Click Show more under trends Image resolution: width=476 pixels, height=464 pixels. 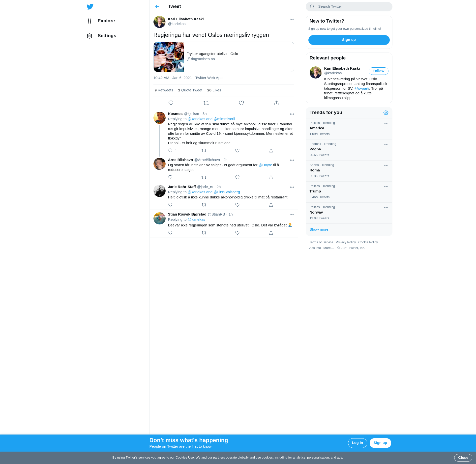[x=319, y=229]
